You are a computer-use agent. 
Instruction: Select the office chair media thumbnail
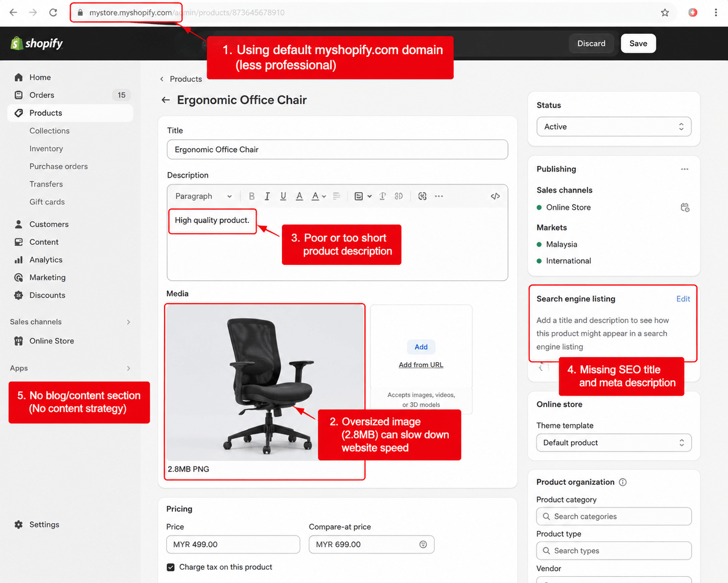[x=265, y=382]
